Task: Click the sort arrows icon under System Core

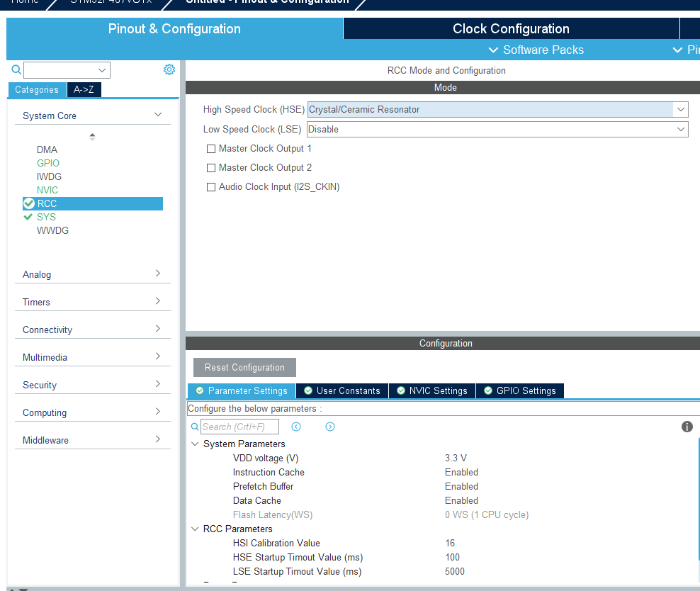Action: point(92,137)
